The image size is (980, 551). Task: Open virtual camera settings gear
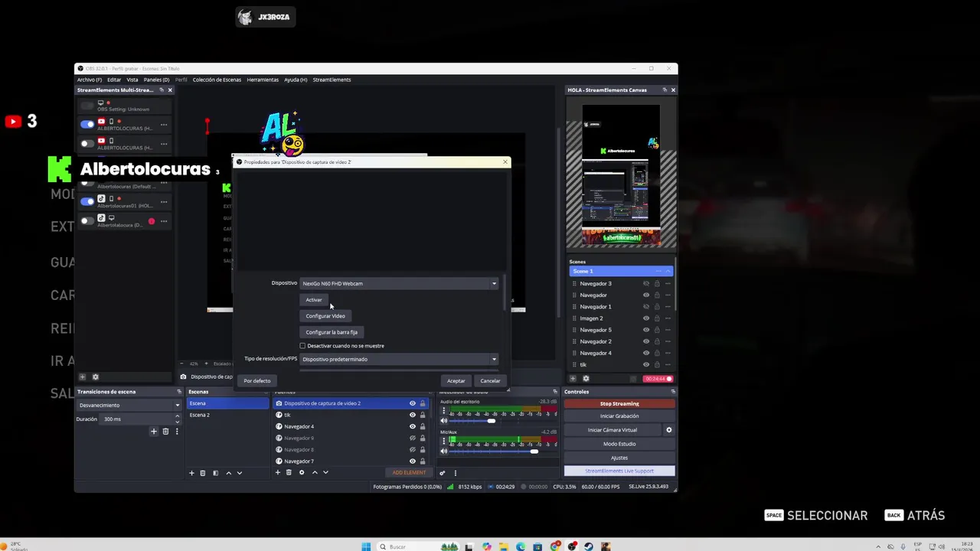click(668, 430)
